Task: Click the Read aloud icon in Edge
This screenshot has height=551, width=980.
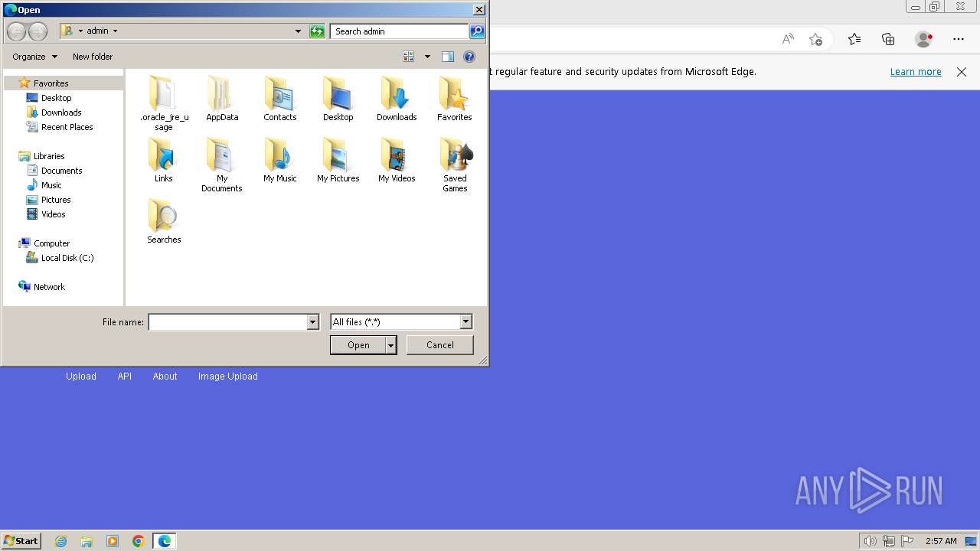Action: click(788, 39)
